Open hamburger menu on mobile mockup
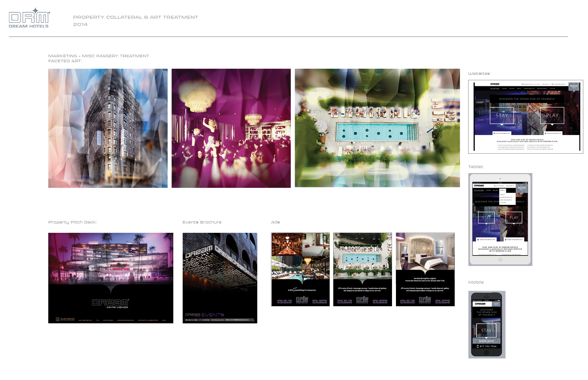This screenshot has width=588, height=380. 496,304
